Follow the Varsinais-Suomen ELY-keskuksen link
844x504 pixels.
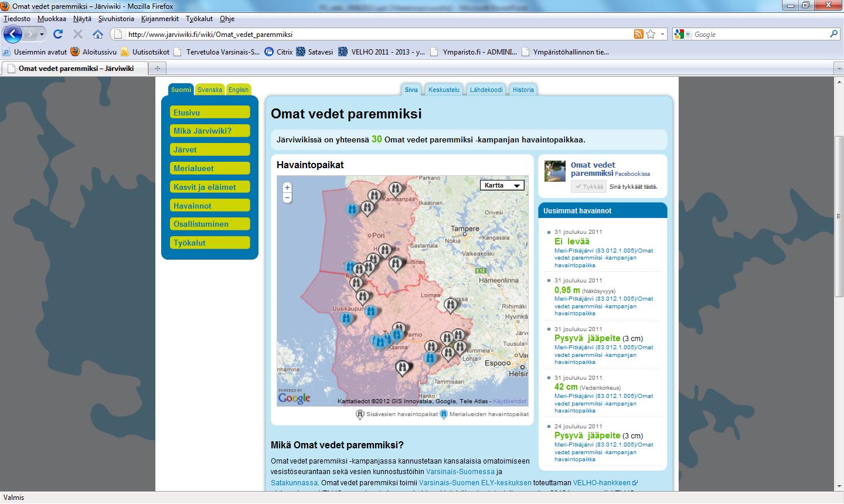[475, 483]
